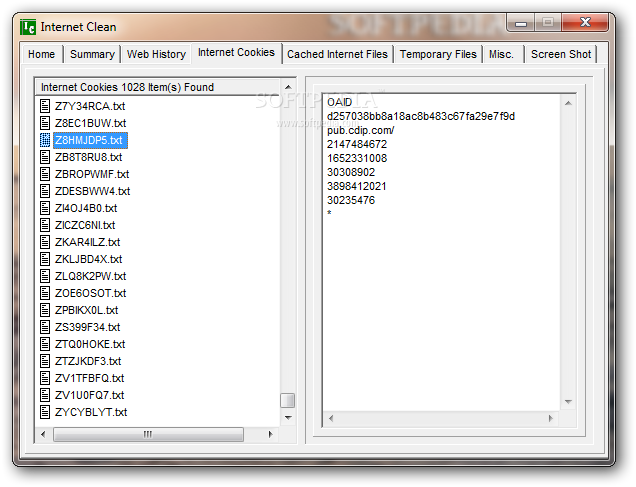636x487 pixels.
Task: Select cookie file ZKAR4ILZ.txt
Action: click(88, 242)
